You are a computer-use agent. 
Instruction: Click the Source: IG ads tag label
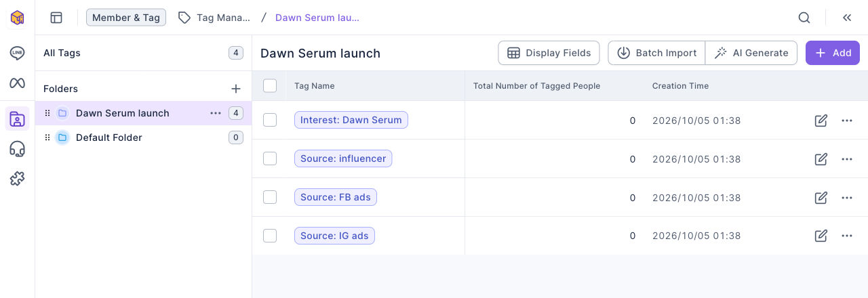pyautogui.click(x=334, y=236)
